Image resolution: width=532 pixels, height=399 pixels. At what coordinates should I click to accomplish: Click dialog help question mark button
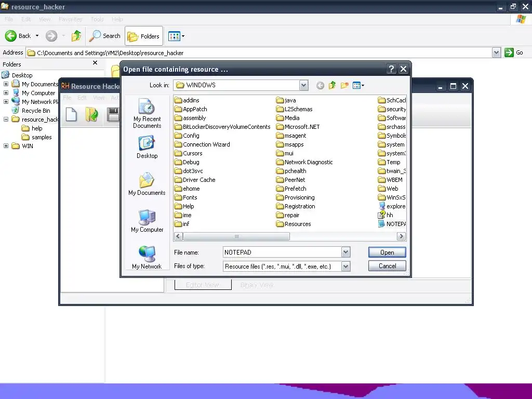click(391, 69)
